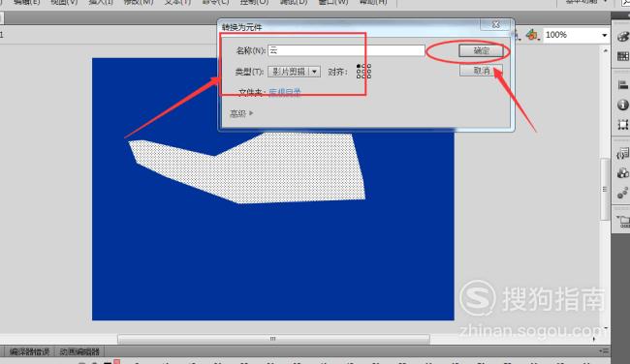The width and height of the screenshot is (630, 364).
Task: Open the workspace switcher dropdown at top right
Action: [x=585, y=2]
